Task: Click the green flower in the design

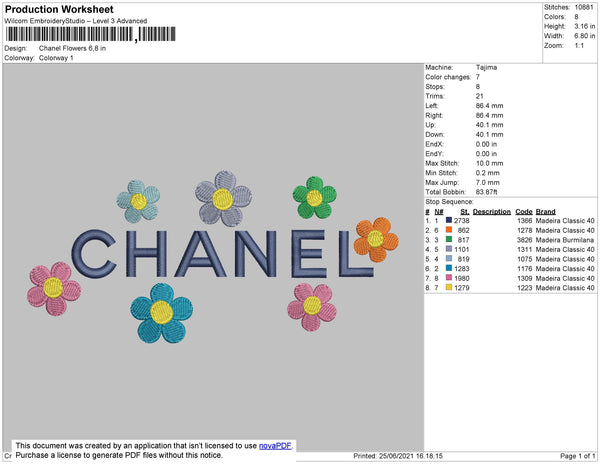Action: pos(315,198)
